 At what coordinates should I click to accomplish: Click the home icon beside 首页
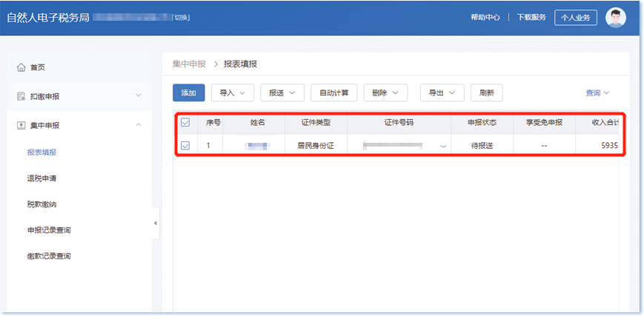tap(21, 67)
